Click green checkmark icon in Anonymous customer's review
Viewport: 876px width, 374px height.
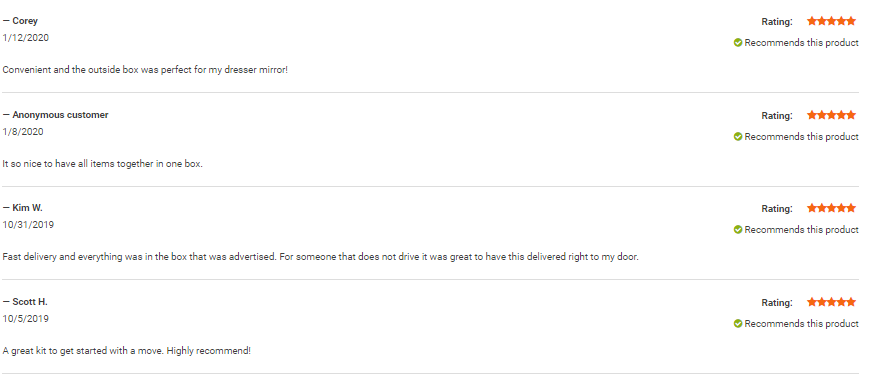coord(737,137)
